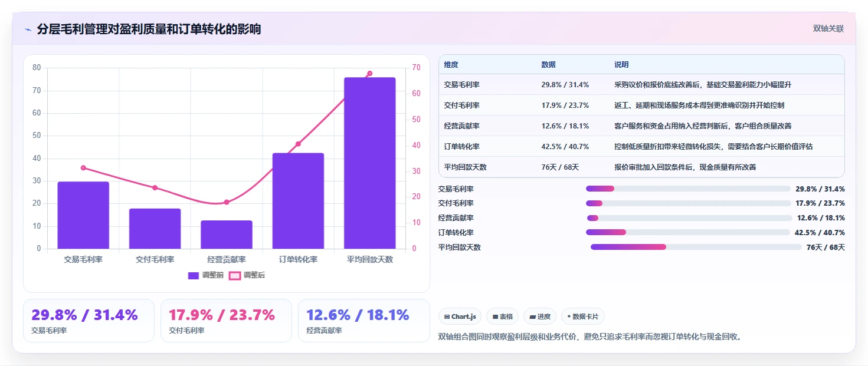
Task: Click the 平均回款天数 progress bar
Action: tap(696, 247)
